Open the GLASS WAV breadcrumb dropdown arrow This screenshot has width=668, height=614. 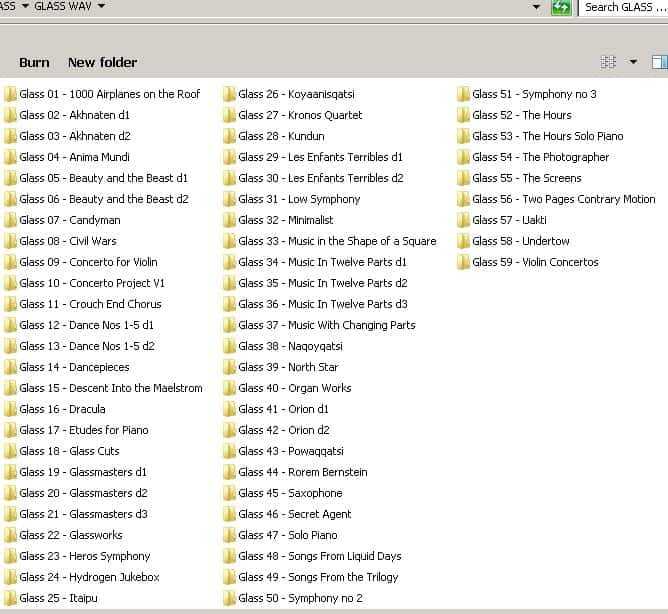(x=101, y=6)
